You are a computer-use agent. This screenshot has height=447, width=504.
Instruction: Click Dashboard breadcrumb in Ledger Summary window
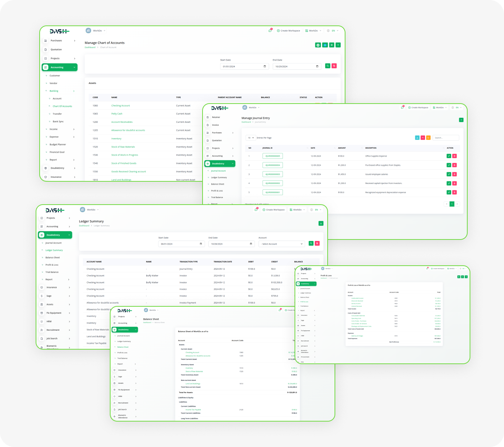click(x=84, y=226)
